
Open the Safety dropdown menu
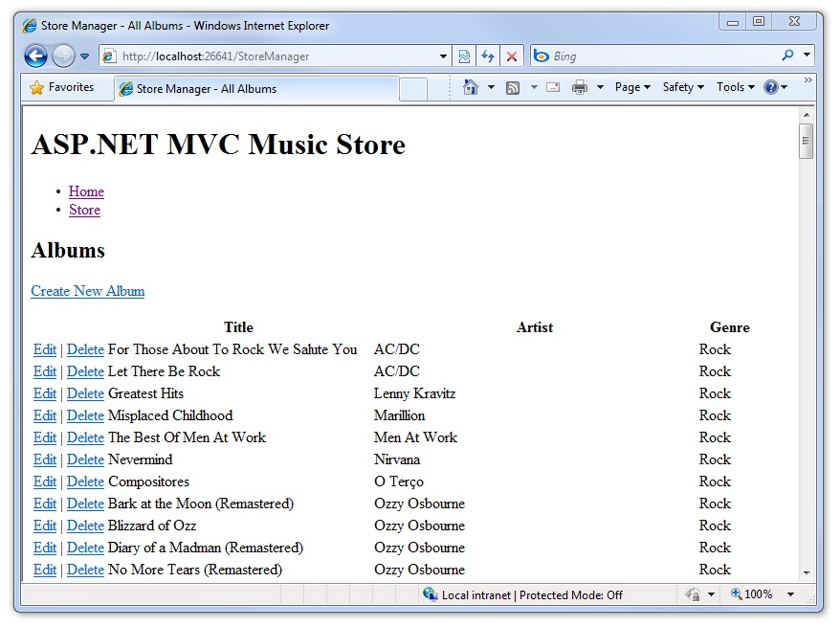click(681, 86)
